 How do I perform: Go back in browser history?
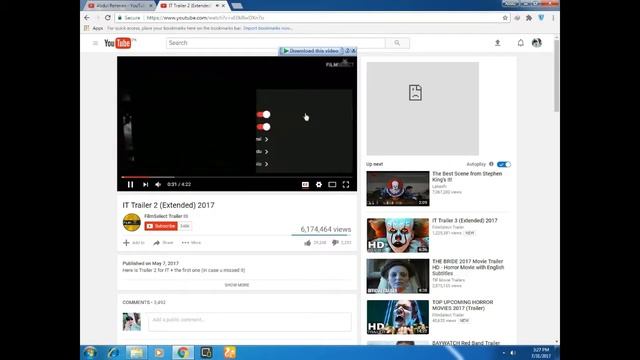(x=87, y=18)
